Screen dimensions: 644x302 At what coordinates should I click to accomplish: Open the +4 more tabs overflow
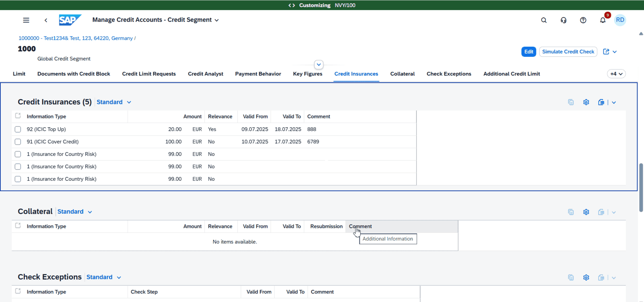click(616, 74)
